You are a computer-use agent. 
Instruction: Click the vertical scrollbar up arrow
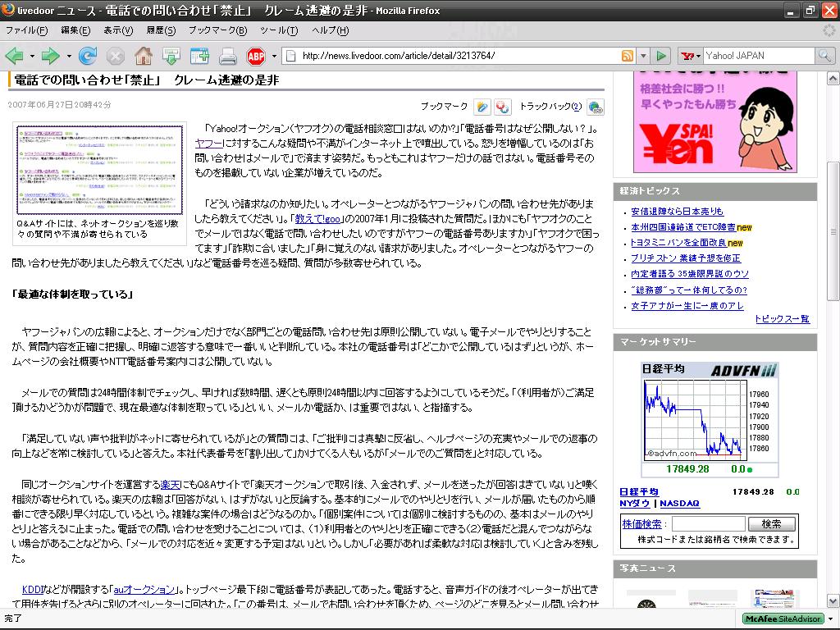click(833, 79)
